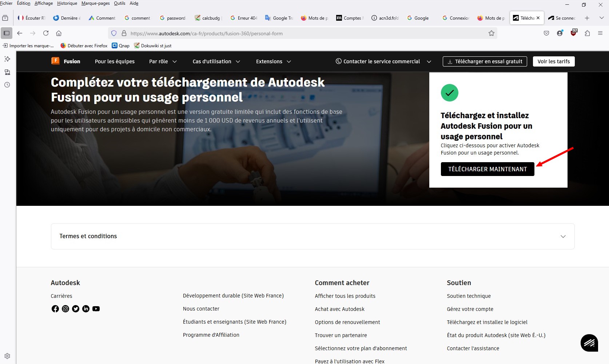
Task: Click TÉLÉCHARGER MAINTENANT button
Action: (x=487, y=169)
